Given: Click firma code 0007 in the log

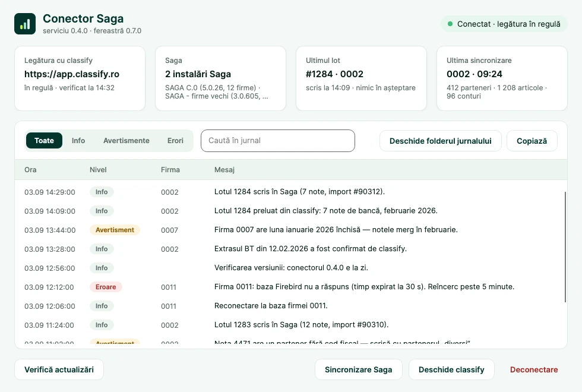Looking at the screenshot, I should (169, 230).
